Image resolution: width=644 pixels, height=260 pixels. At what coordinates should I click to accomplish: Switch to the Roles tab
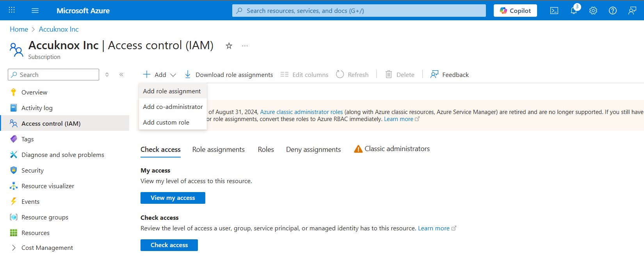(266, 150)
